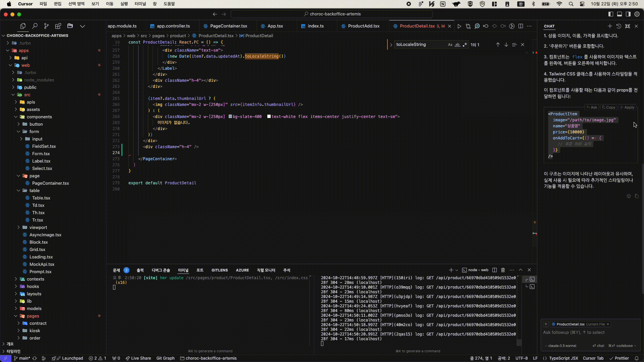Open the GITLENS panel tab
This screenshot has width=644, height=362.
pos(219,270)
